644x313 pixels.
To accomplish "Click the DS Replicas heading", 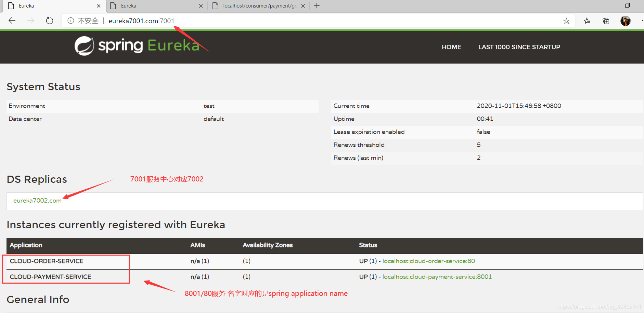I will (37, 179).
